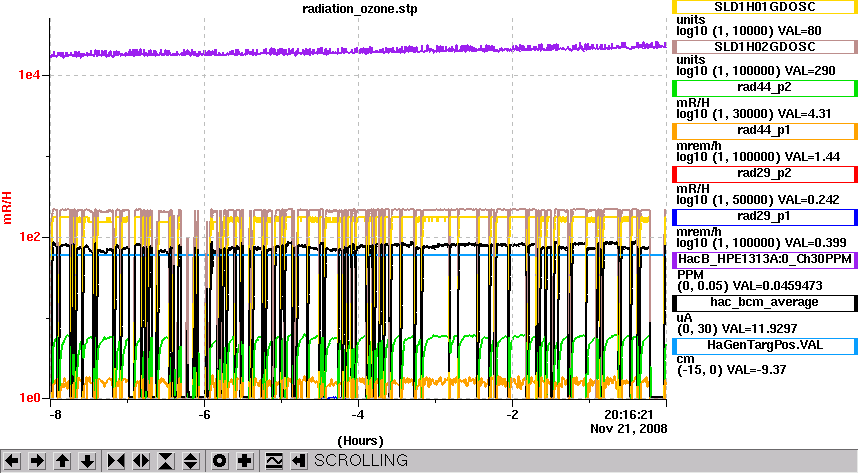Image resolution: width=858 pixels, height=473 pixels.
Task: Click the PPM units label
Action: [x=690, y=274]
